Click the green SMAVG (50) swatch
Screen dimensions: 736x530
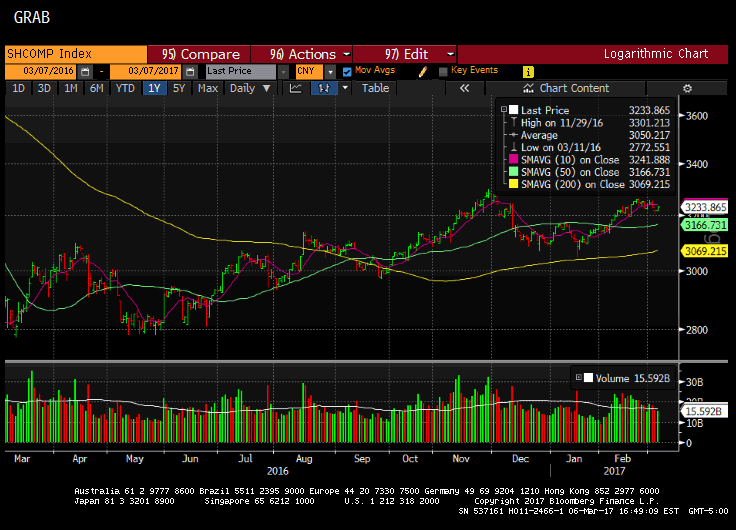(x=514, y=172)
